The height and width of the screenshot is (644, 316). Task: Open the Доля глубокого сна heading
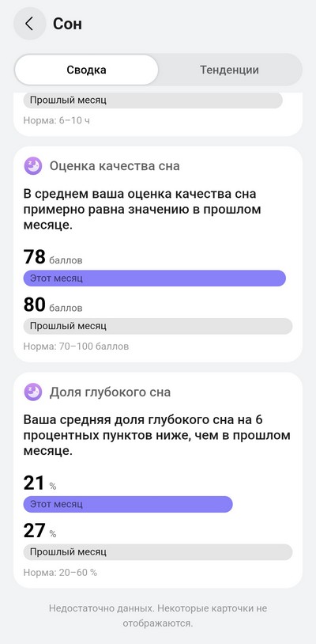point(111,392)
